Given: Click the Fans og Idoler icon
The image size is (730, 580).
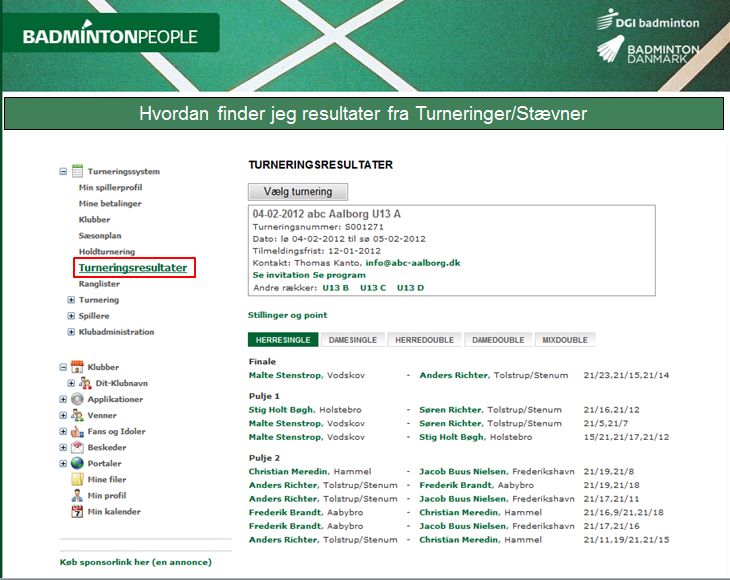Looking at the screenshot, I should point(78,431).
